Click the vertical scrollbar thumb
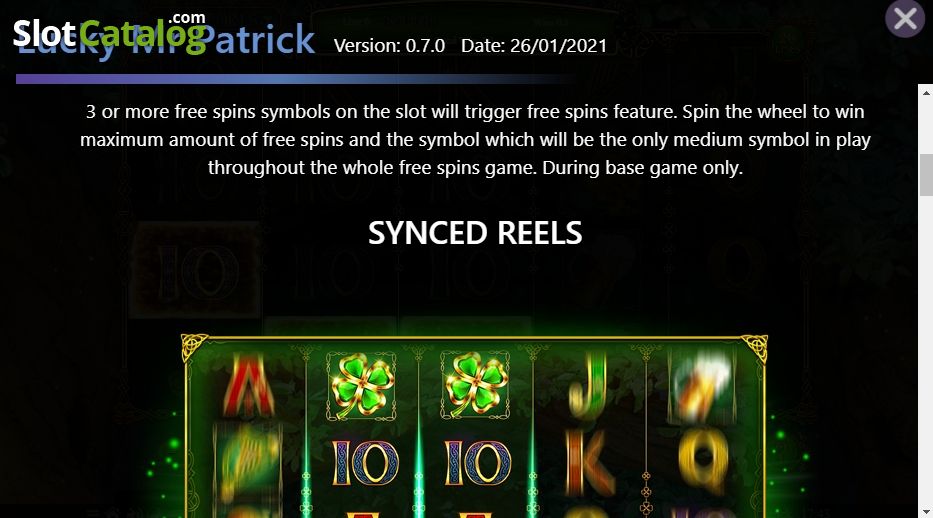Screen dimensions: 933x518 click(x=926, y=174)
